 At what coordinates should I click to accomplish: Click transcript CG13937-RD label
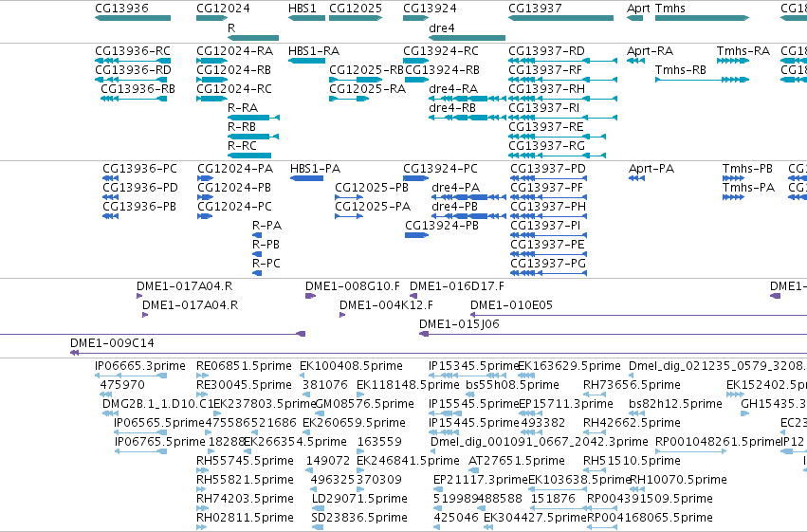pos(546,51)
